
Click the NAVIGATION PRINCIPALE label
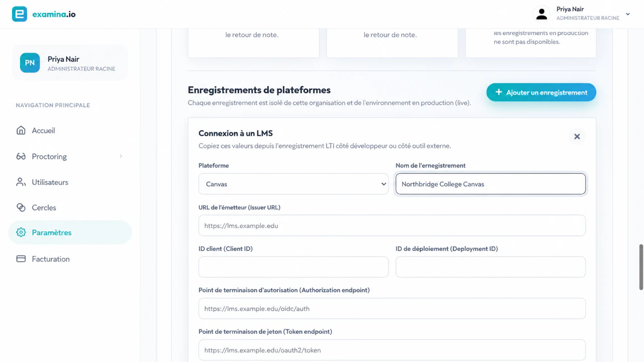[53, 105]
